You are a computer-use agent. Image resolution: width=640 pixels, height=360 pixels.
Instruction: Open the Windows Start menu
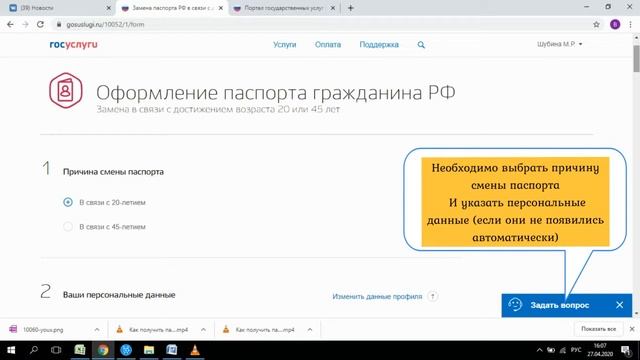click(x=11, y=350)
